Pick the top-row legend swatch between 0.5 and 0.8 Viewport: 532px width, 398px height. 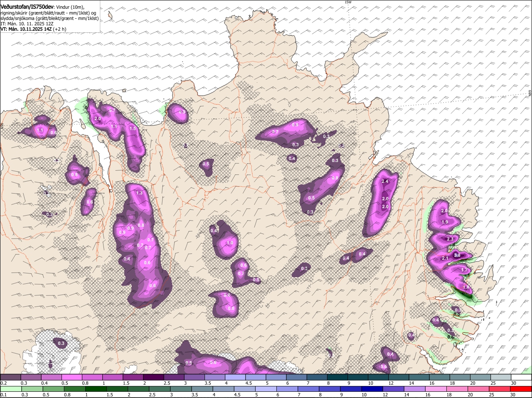[x=71, y=377]
